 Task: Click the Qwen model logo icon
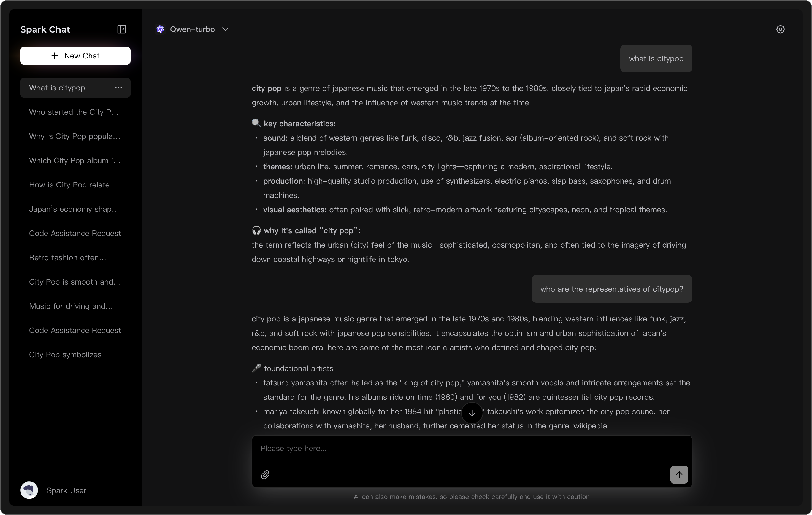pos(161,29)
